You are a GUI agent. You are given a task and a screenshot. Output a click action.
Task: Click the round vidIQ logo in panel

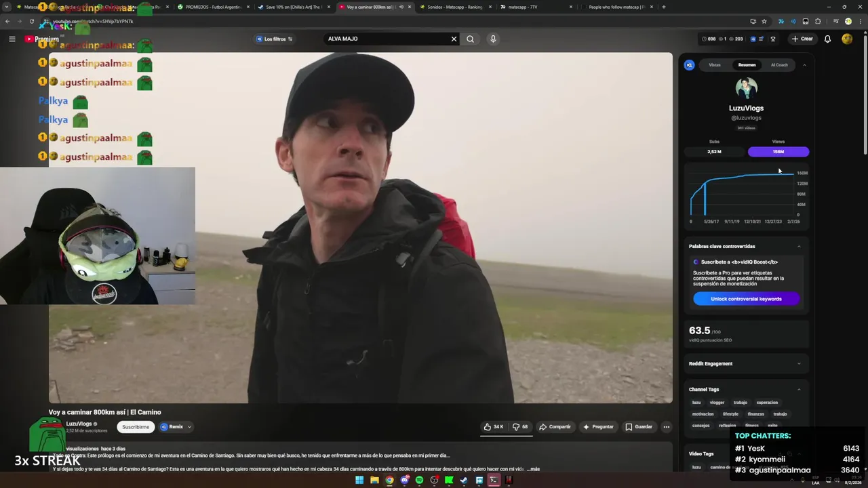689,65
